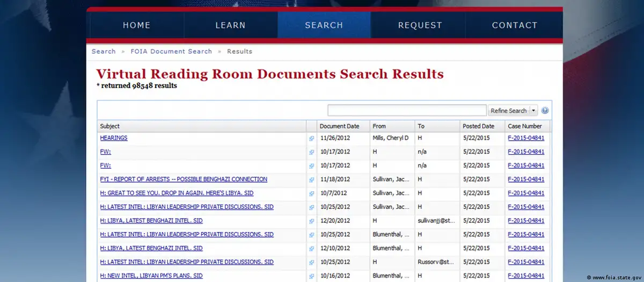Click the Refine Search button
Screen dimensions: 644x282
pos(508,111)
